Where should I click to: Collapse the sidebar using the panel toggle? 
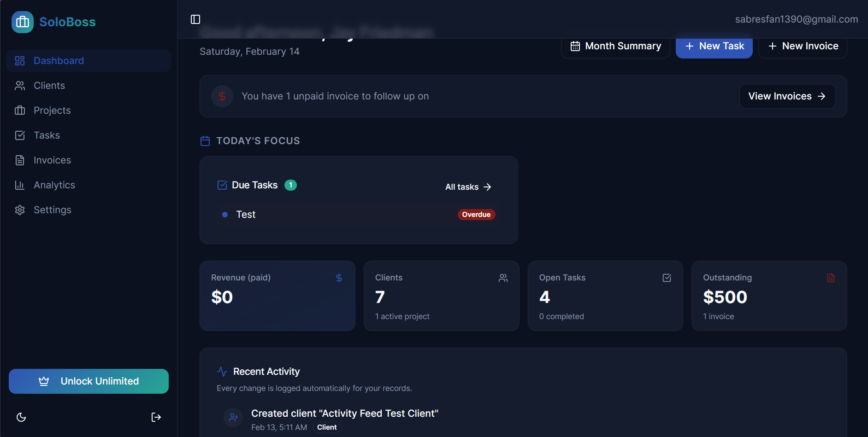[x=195, y=19]
